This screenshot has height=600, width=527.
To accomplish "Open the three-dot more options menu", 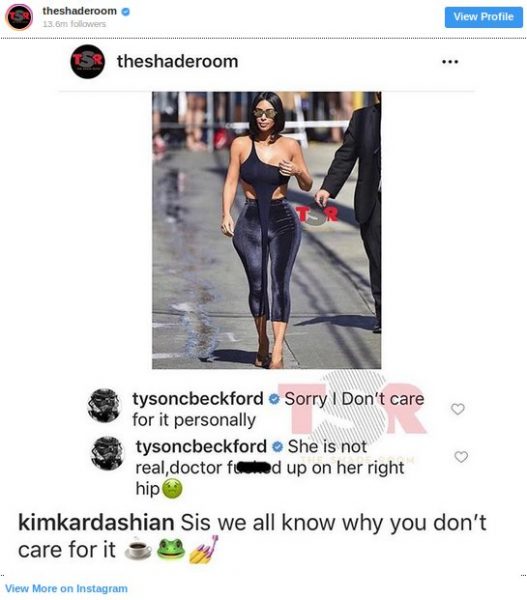I will point(450,62).
